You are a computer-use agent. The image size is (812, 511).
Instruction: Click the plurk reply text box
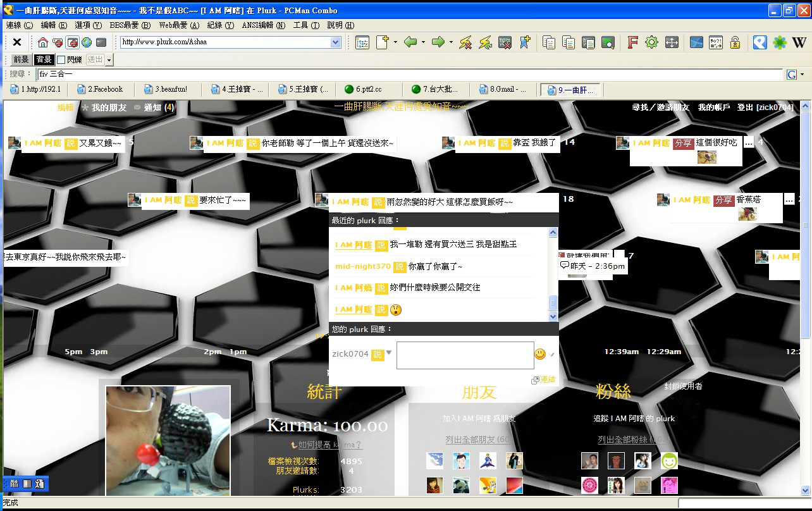coord(465,355)
